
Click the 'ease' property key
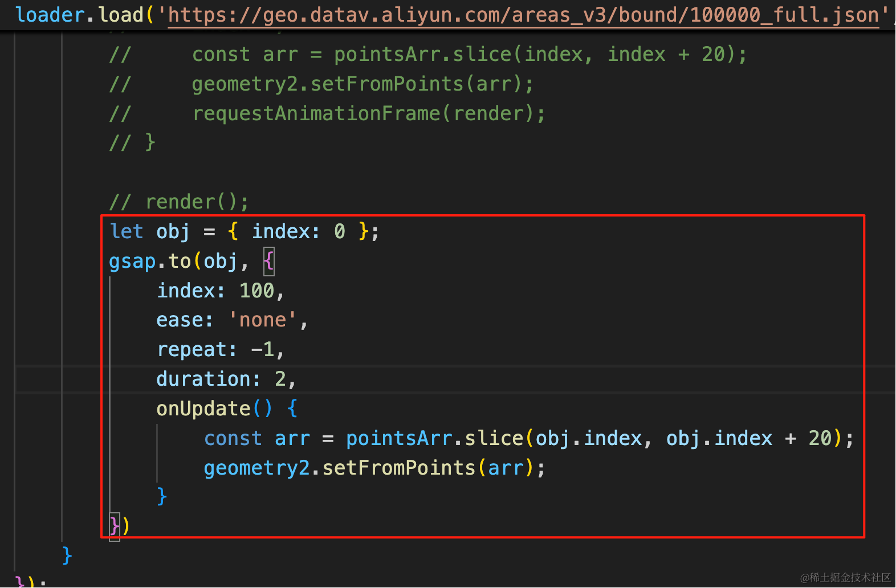tap(180, 320)
